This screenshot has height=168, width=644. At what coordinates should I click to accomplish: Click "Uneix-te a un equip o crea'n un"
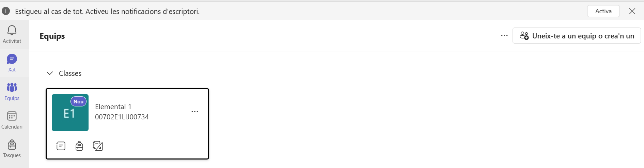(x=577, y=36)
